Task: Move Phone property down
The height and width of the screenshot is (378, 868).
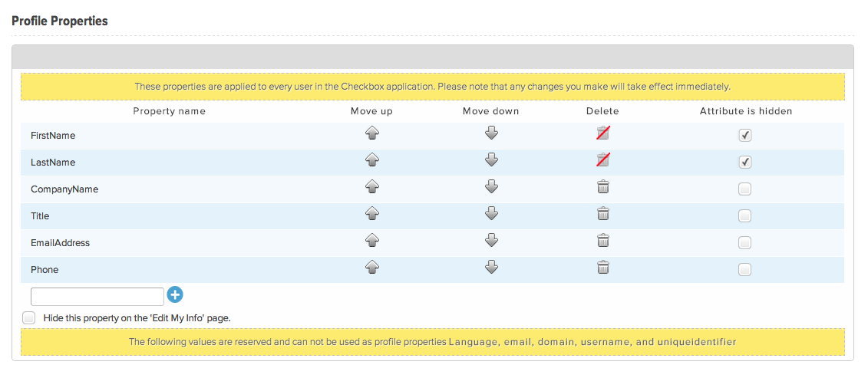Action: [492, 268]
